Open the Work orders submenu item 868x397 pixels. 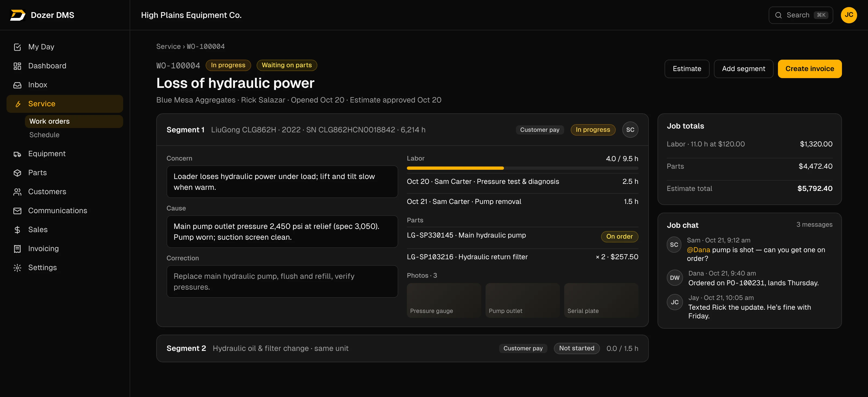[74, 121]
